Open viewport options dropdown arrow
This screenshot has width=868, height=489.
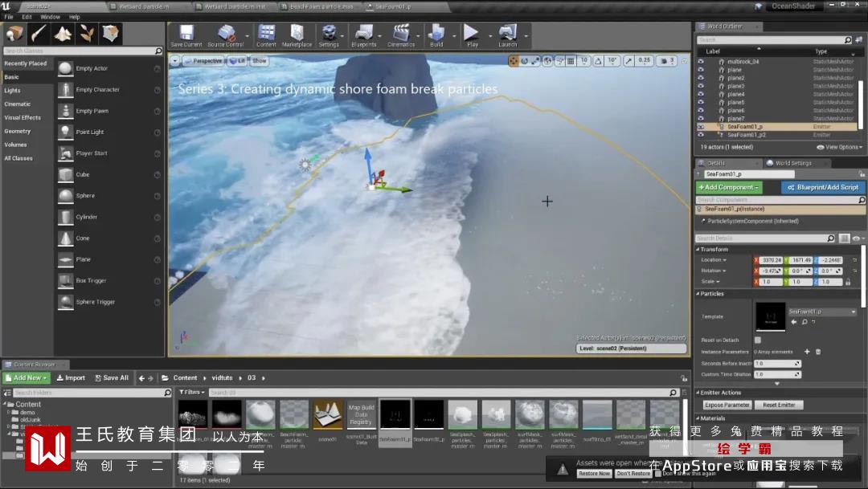click(x=175, y=61)
